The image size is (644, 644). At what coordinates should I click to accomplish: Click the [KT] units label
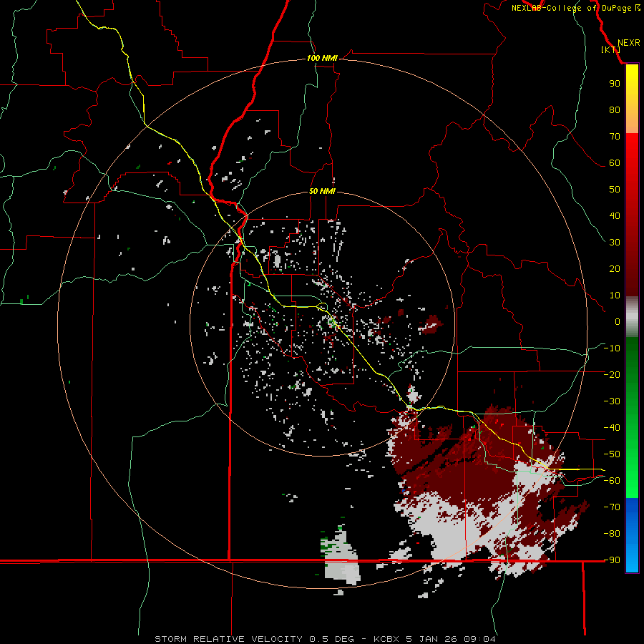click(x=611, y=49)
